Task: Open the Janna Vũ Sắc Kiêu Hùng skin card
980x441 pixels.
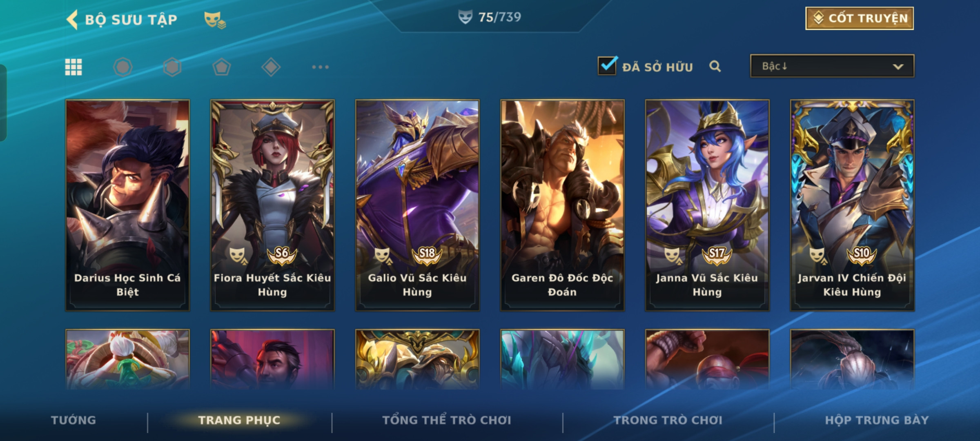Action: pos(707,205)
